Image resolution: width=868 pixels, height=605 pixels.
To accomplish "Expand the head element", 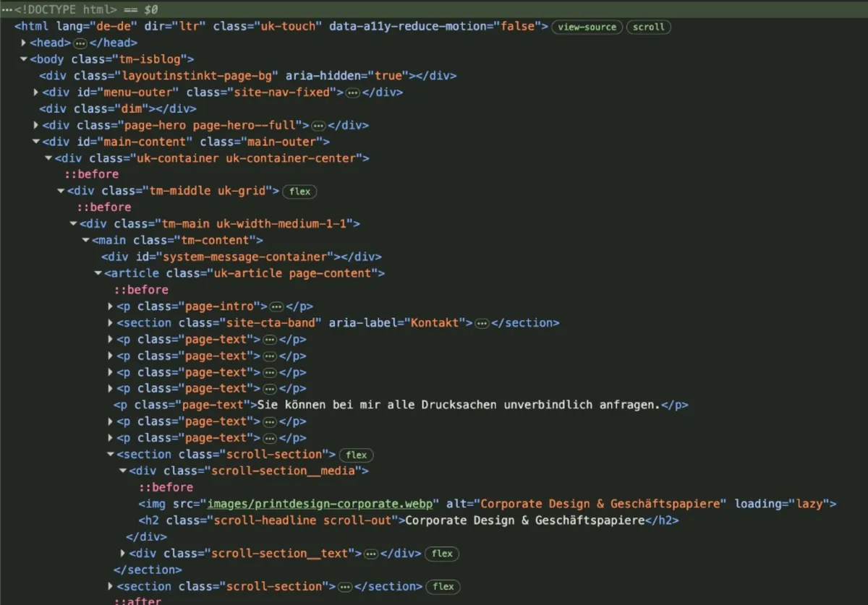I will [x=24, y=43].
